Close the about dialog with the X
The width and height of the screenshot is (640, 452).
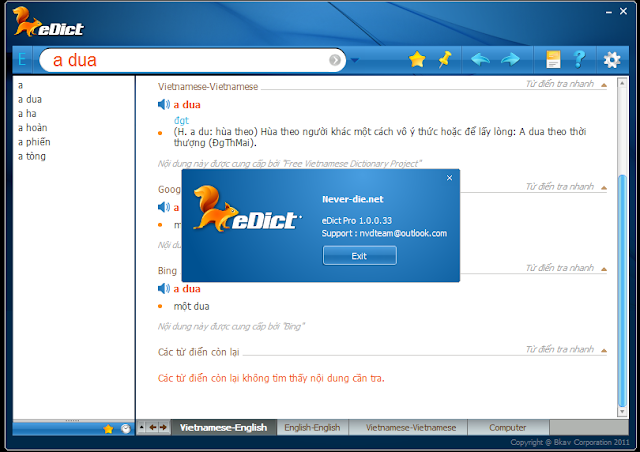click(x=449, y=178)
